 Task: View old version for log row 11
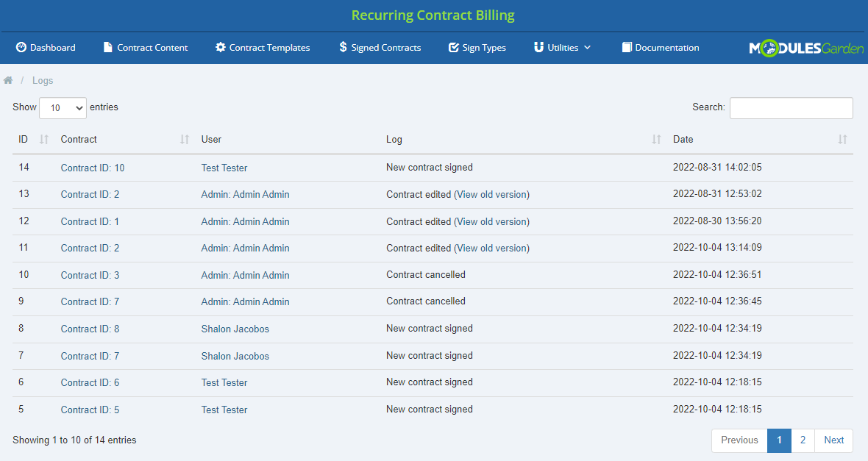[491, 248]
